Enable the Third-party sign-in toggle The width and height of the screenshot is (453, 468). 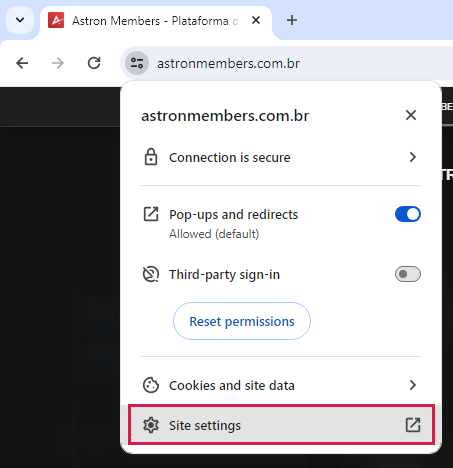[408, 274]
